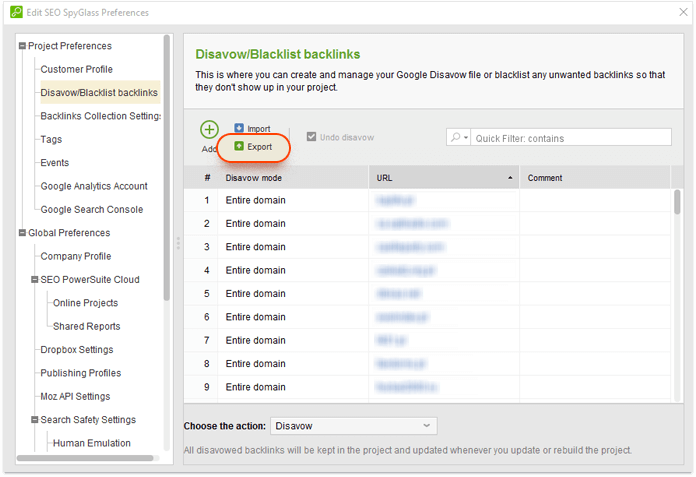Image resolution: width=696 pixels, height=477 pixels.
Task: Open Dropbox Settings
Action: point(77,350)
